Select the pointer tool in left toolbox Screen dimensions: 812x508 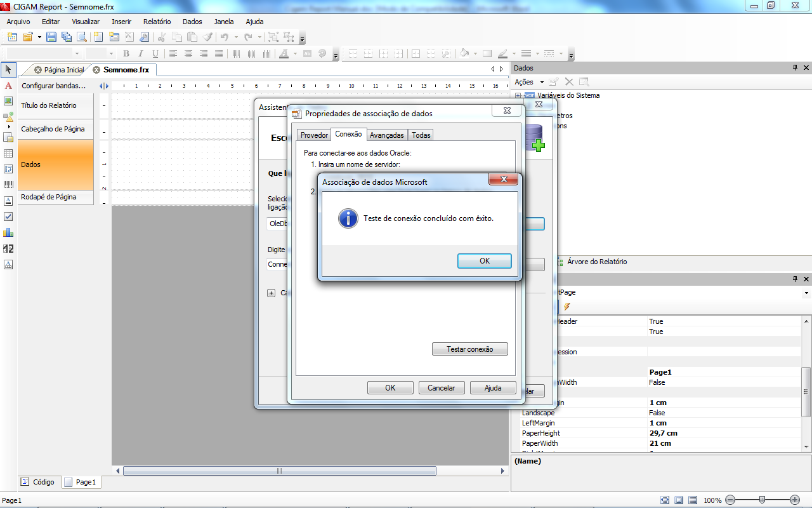[8, 69]
